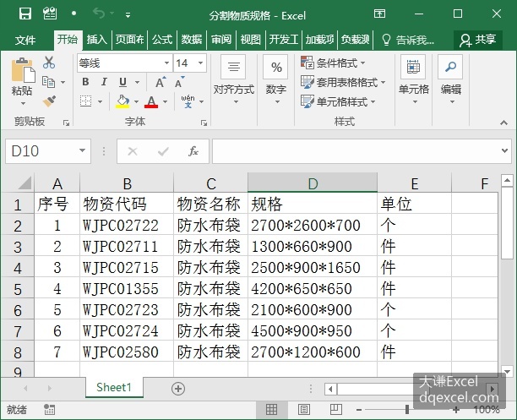This screenshot has height=420, width=517.
Task: Click the phonetic guide wén icon
Action: click(188, 101)
